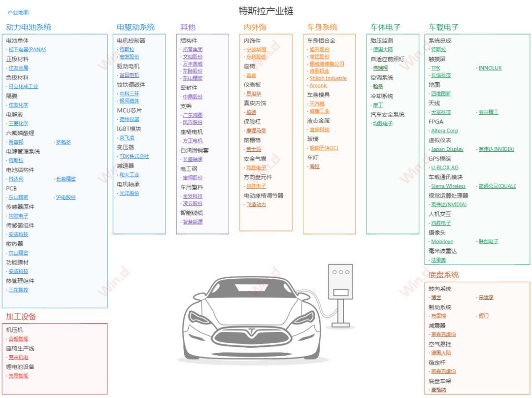The height and width of the screenshot is (398, 532).
Task: Open Altera Corp under FPGA
Action: click(x=444, y=131)
